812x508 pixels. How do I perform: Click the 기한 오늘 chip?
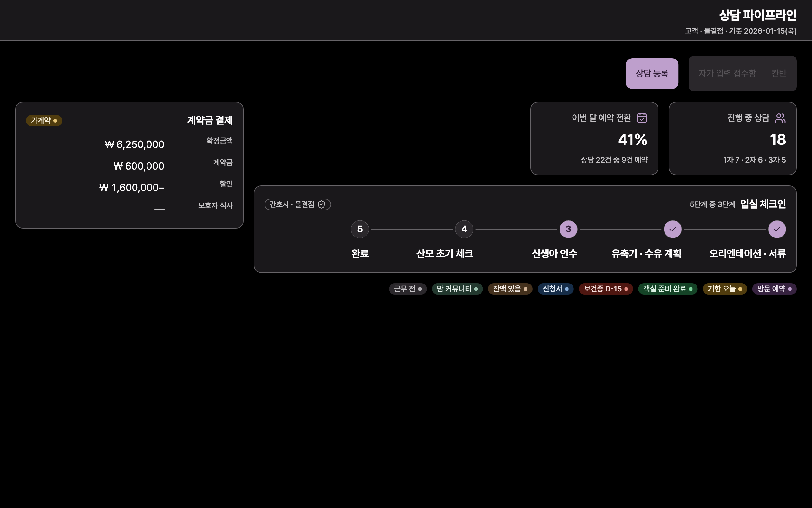tap(725, 289)
